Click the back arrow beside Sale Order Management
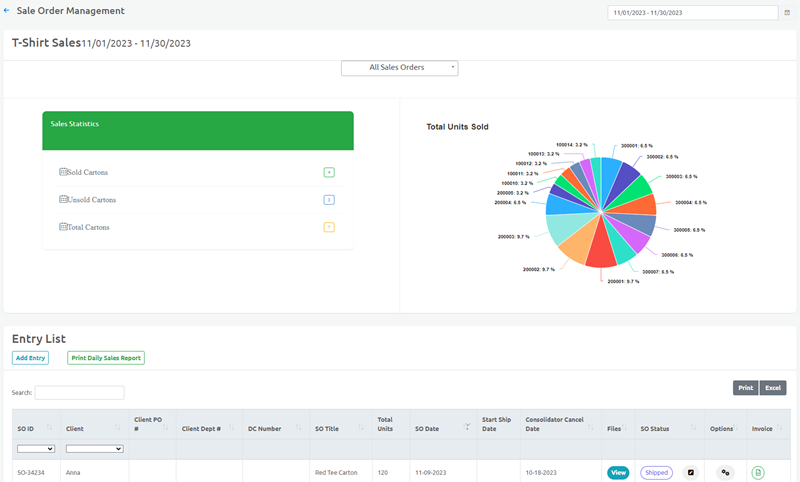This screenshot has width=800, height=482. 7,11
